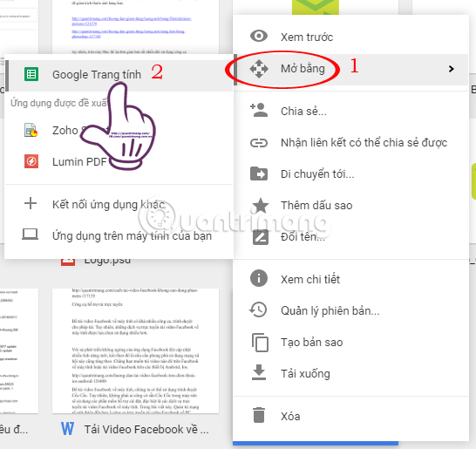Screen dimensions: 476x449
Task: Click the copy icon beside Tạo bản sao
Action: click(260, 343)
